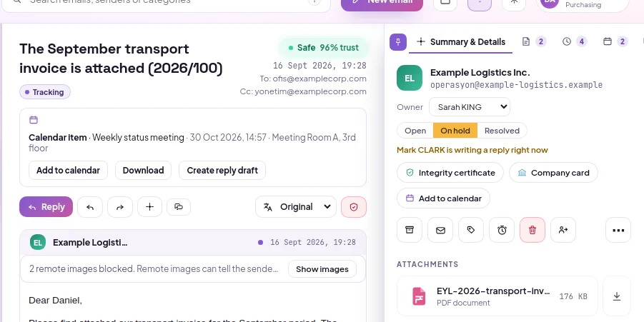
Task: Set status to On hold
Action: pos(455,131)
